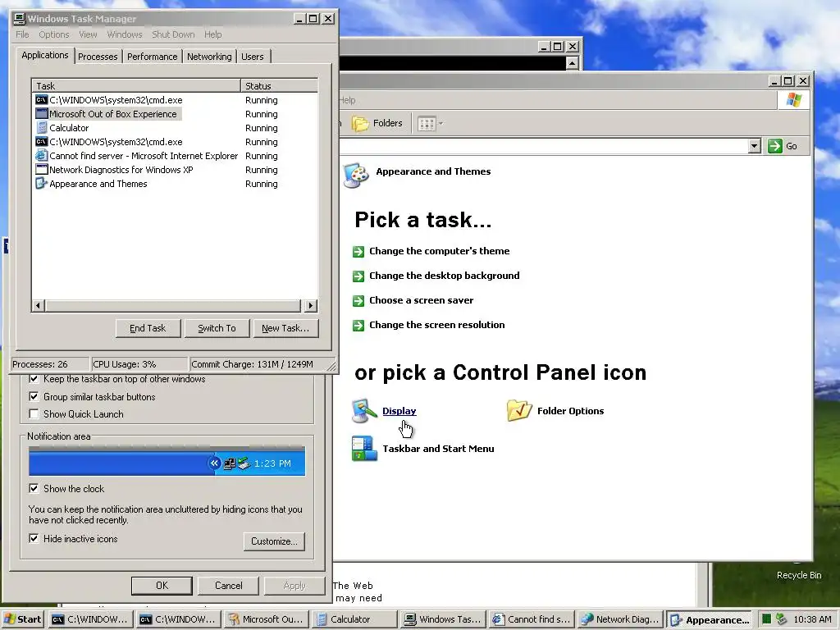Open the Folder Options icon
The width and height of the screenshot is (840, 630).
(519, 411)
